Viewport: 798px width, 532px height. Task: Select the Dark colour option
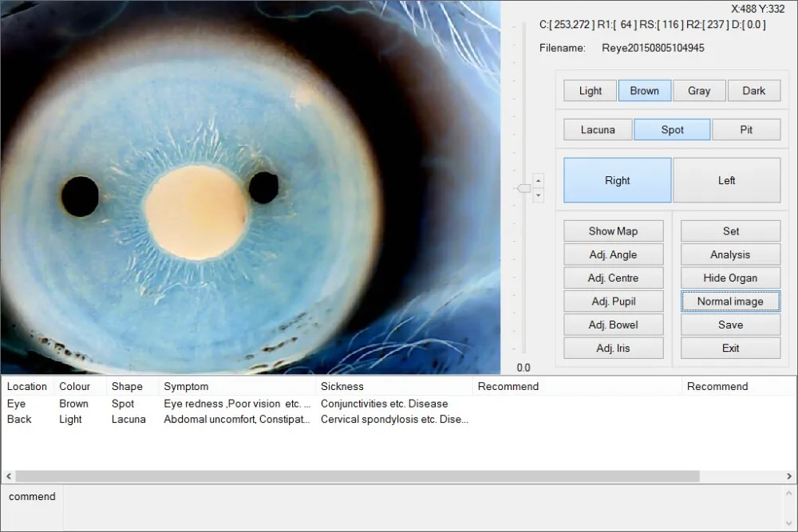tap(753, 91)
